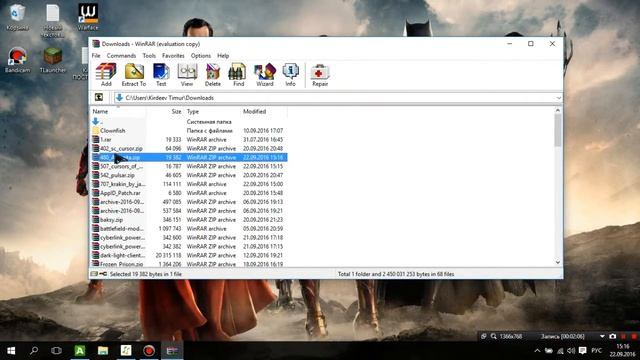Click the file list scrollbar up arrow
640x360 pixels.
click(x=558, y=110)
